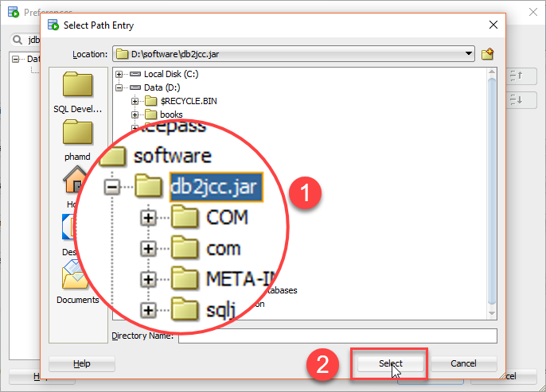The height and width of the screenshot is (392, 546).
Task: Collapse the db2jcc.jar node
Action: pos(112,187)
